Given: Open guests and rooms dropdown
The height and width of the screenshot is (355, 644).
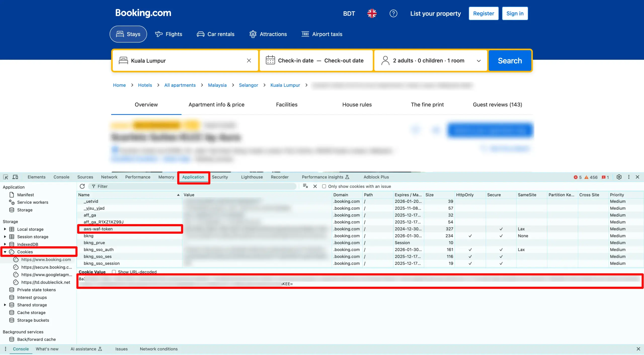Looking at the screenshot, I should pos(431,61).
